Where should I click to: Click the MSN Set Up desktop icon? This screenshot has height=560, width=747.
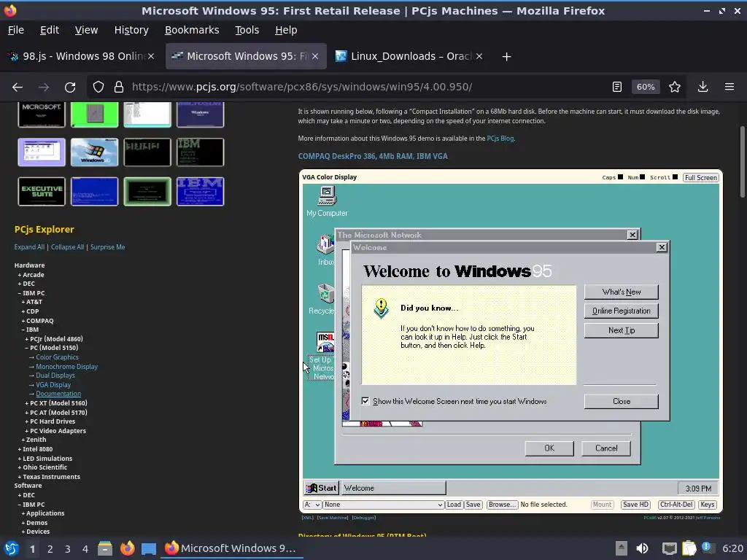coord(322,356)
